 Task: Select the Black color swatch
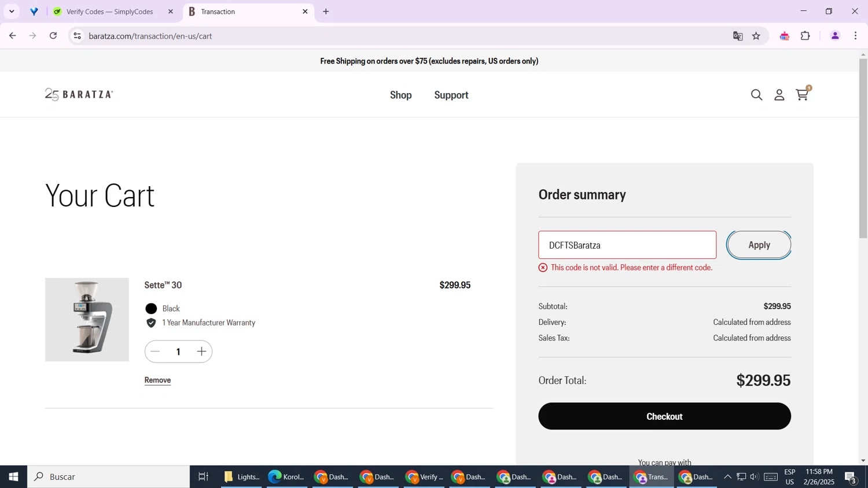[x=152, y=309]
